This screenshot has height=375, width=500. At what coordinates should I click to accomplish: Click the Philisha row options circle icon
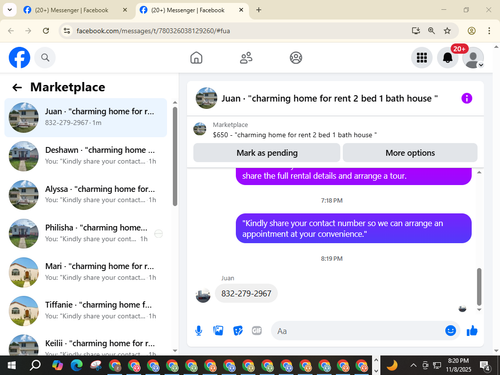click(158, 234)
